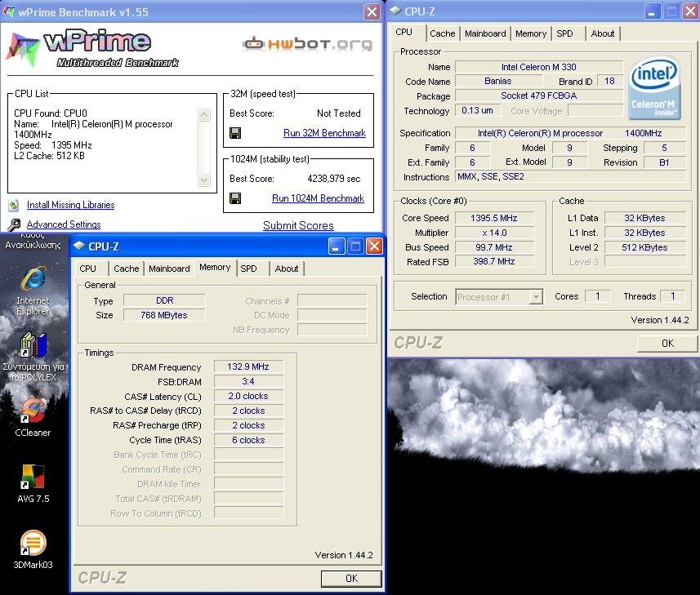Click the CPU List scroll up arrow

pyautogui.click(x=203, y=114)
